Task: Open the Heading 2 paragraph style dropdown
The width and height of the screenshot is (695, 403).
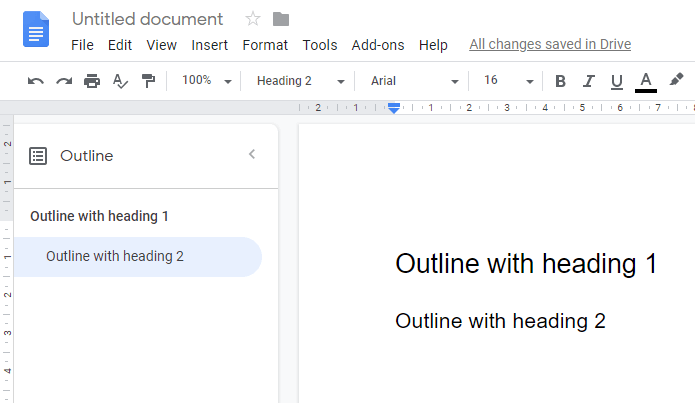Action: [301, 81]
